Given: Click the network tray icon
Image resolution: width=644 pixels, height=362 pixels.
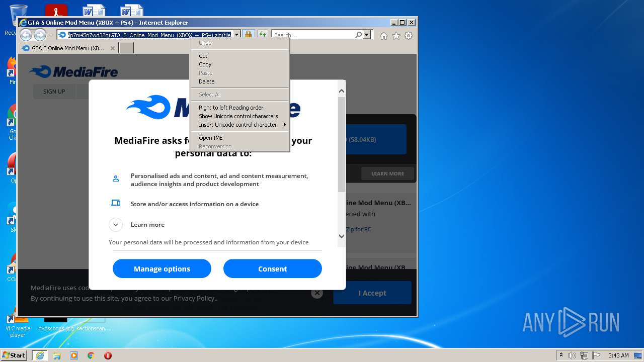Looking at the screenshot, I should click(584, 355).
